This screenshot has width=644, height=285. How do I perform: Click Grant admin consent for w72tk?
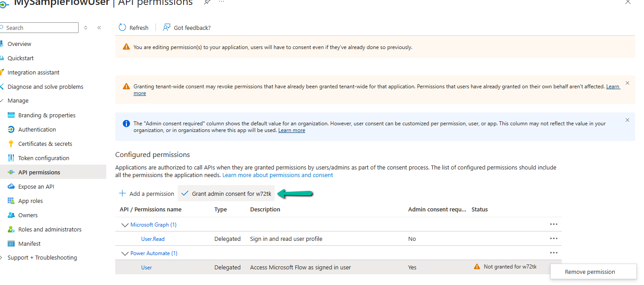[227, 194]
